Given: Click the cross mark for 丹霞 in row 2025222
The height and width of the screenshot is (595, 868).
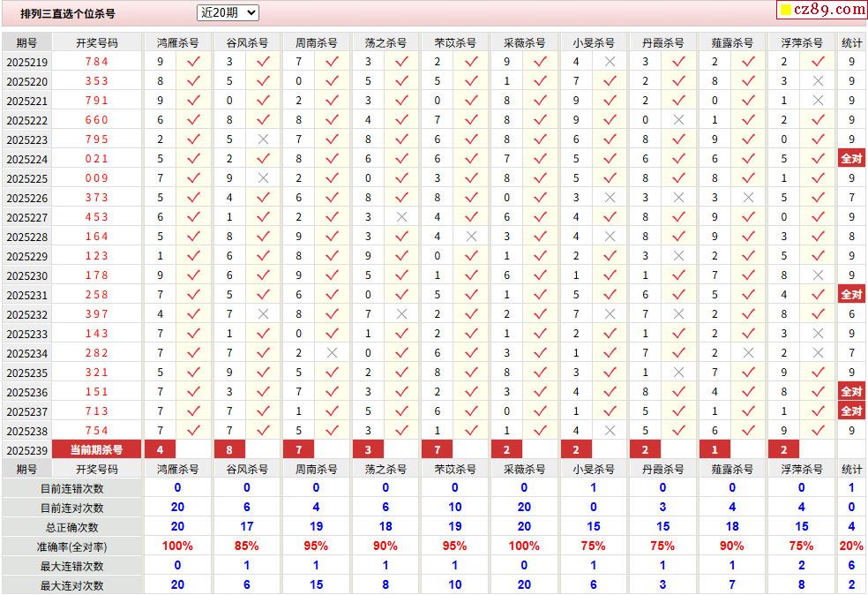Looking at the screenshot, I should coord(679,120).
